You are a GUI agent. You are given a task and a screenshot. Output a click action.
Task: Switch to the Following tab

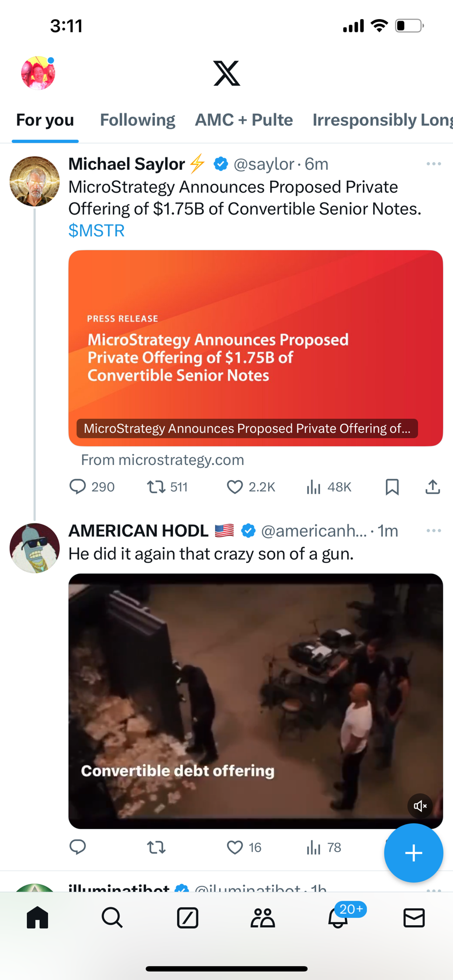coord(137,120)
